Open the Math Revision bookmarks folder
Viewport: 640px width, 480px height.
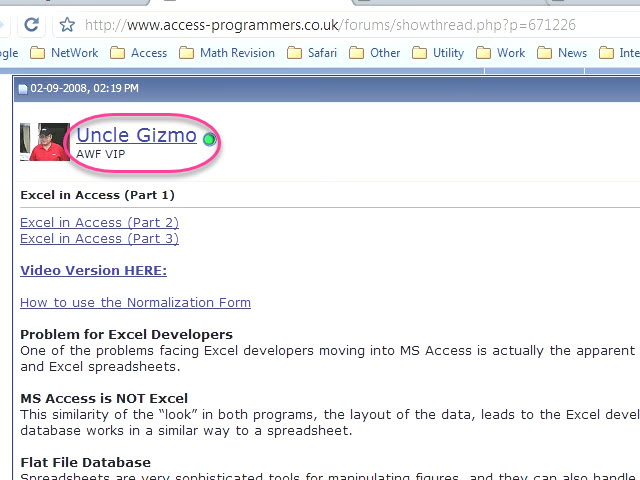click(x=227, y=53)
